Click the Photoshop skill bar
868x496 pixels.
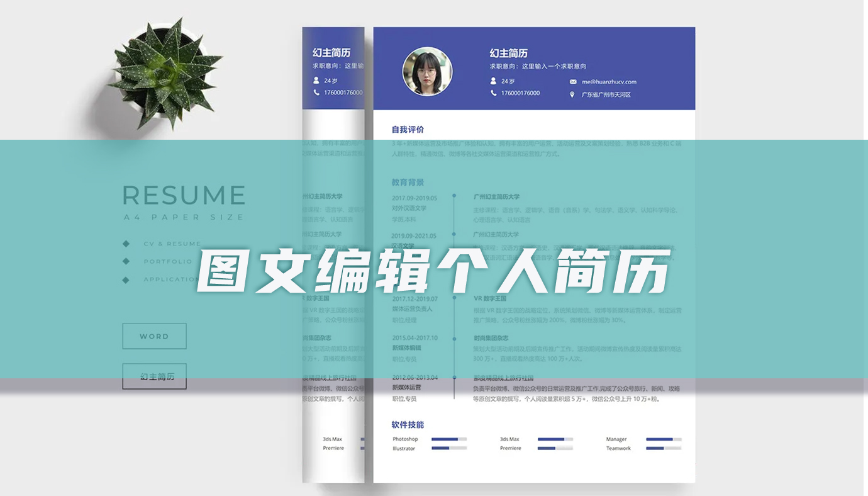click(449, 439)
